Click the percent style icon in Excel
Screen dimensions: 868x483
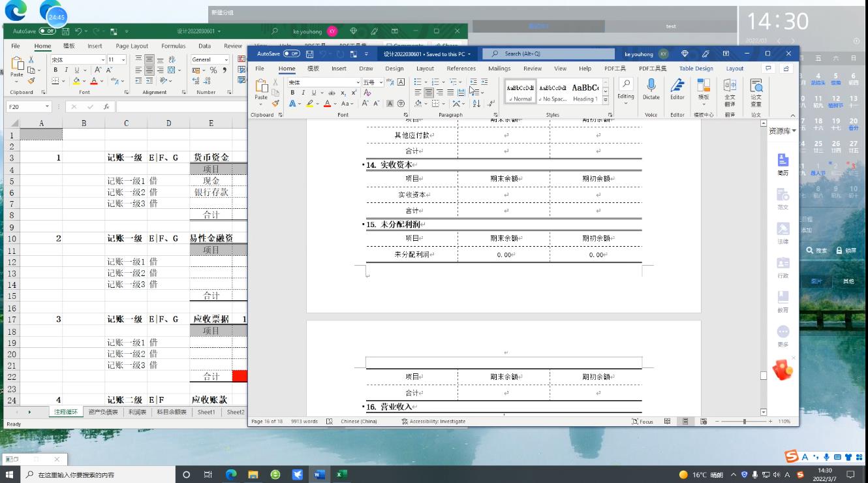(x=213, y=70)
